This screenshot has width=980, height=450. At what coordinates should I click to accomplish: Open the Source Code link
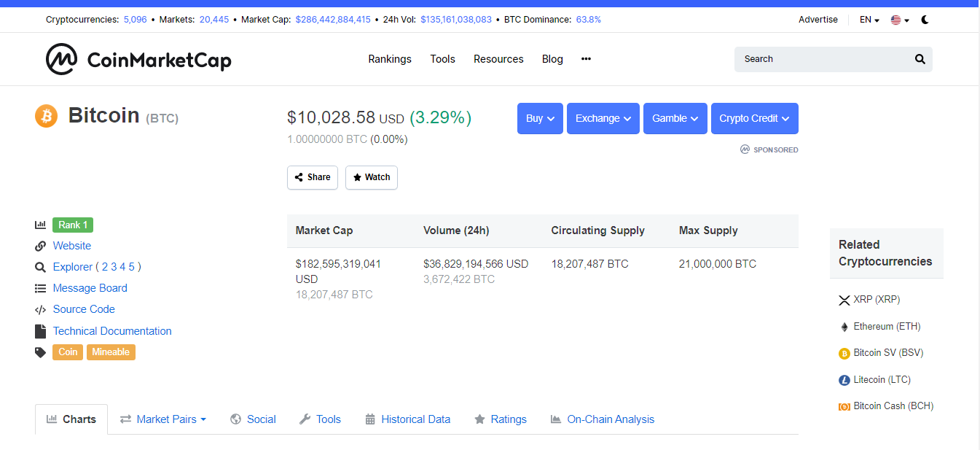[84, 310]
